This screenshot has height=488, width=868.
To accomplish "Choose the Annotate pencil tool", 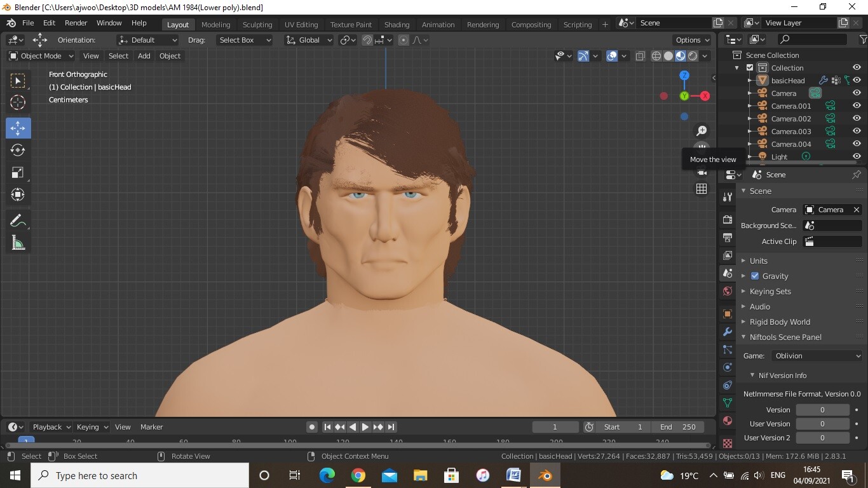I will [x=18, y=220].
